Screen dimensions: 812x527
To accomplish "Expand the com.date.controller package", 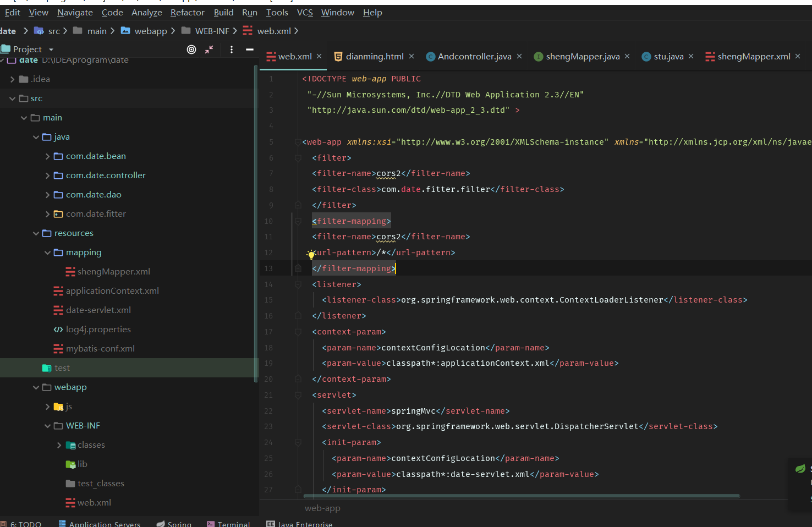I will pos(47,175).
